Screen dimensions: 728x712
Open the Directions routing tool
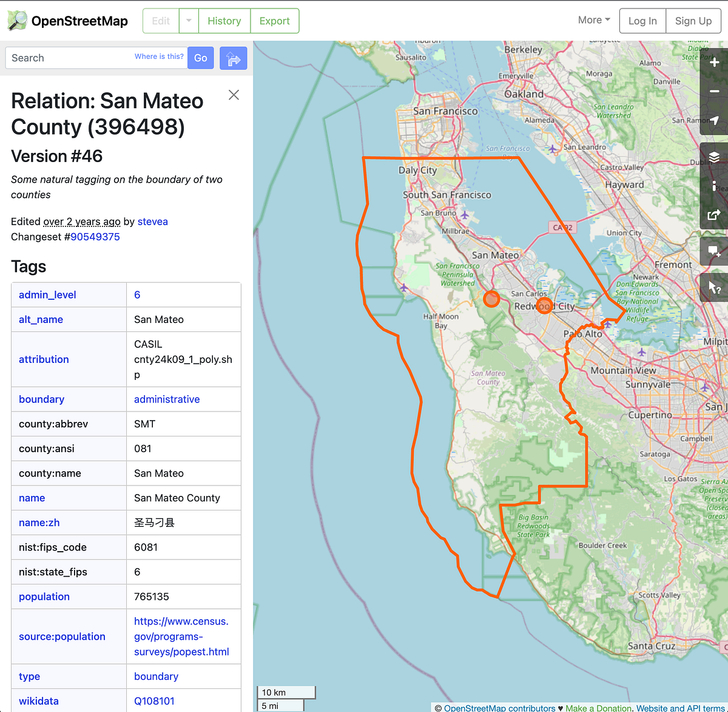coord(233,58)
